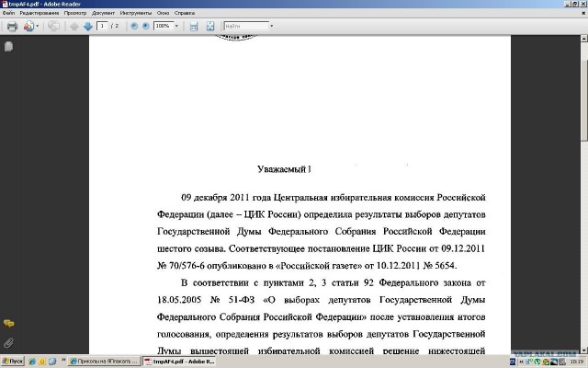Viewport: 588px width, 368px height.
Task: Open the Файл menu
Action: coord(8,15)
